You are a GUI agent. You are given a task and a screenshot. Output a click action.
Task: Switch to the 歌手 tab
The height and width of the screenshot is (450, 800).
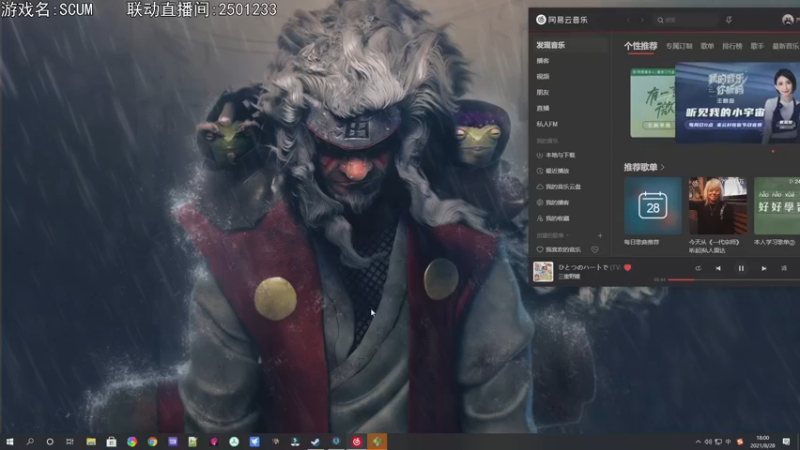click(x=757, y=46)
